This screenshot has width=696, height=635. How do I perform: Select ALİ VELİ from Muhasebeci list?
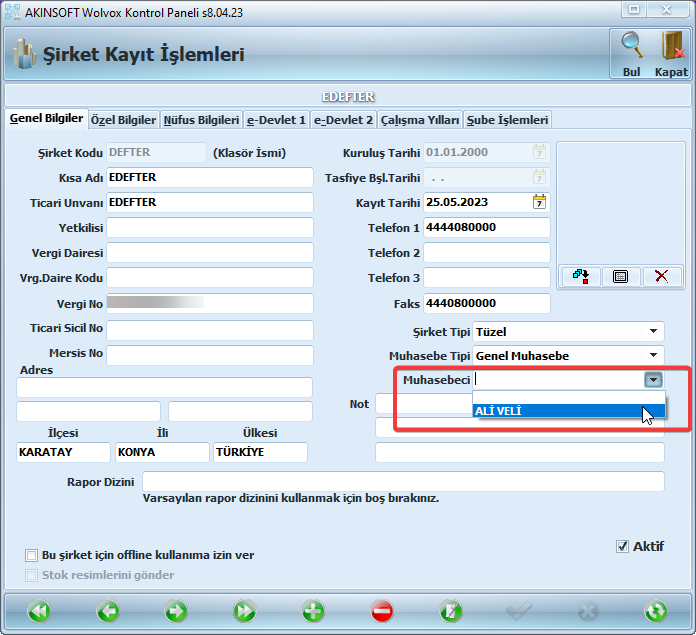click(569, 411)
